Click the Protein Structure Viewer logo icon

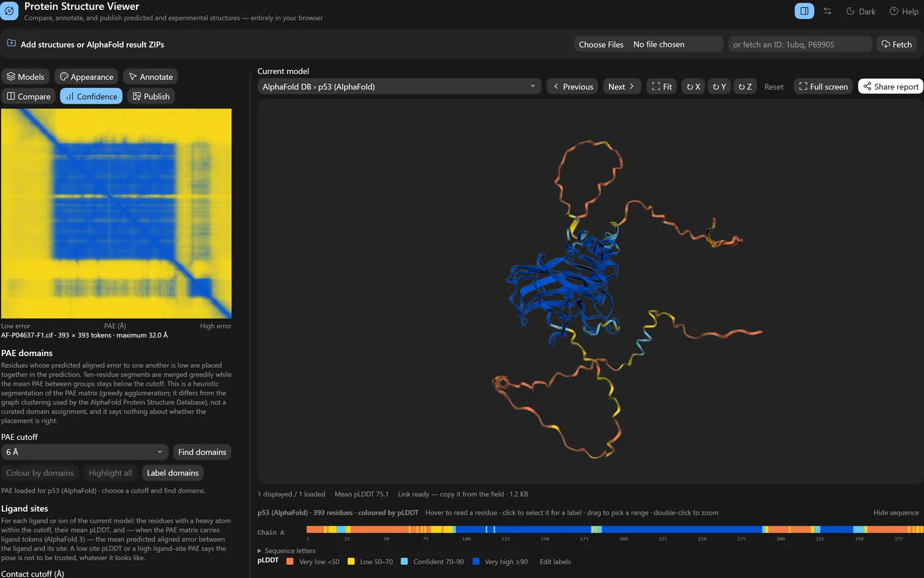pyautogui.click(x=9, y=11)
